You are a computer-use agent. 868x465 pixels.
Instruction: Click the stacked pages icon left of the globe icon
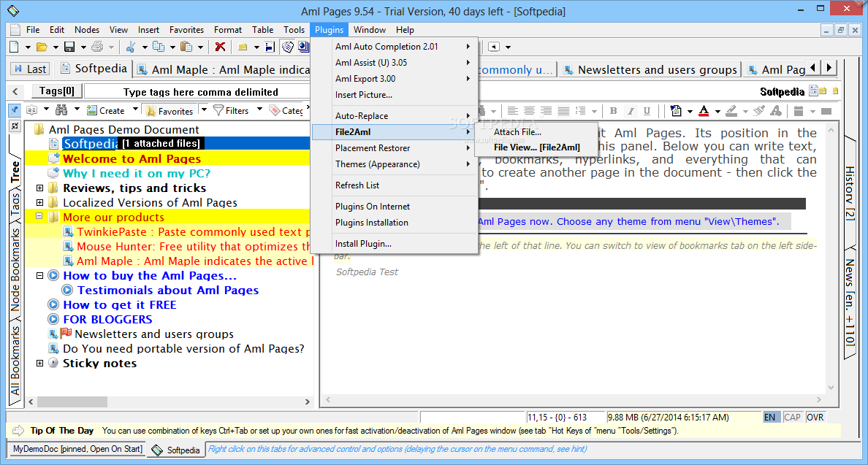(288, 47)
